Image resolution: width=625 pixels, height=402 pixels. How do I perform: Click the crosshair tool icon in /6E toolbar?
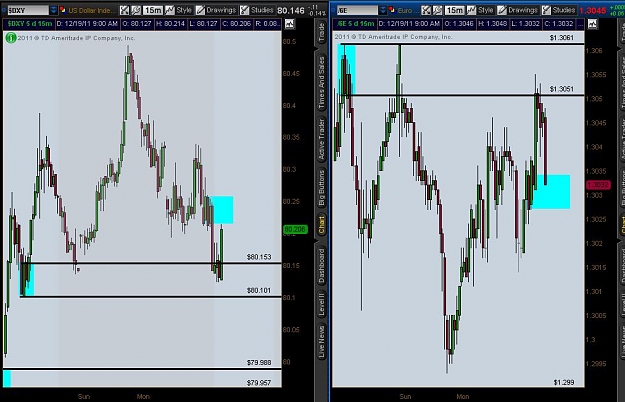pos(426,10)
